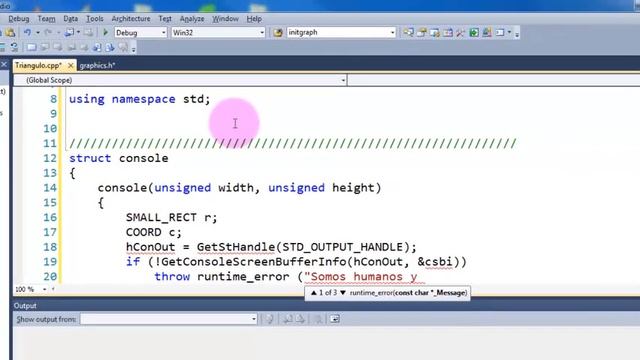Open the Toolbox icon with crossed tools
The image size is (640, 360).
[x=460, y=33]
